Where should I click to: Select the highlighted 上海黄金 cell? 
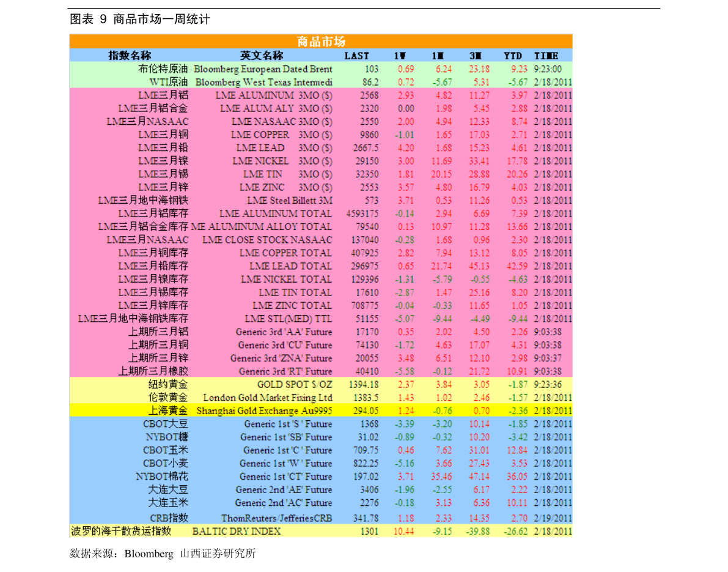[x=167, y=410]
